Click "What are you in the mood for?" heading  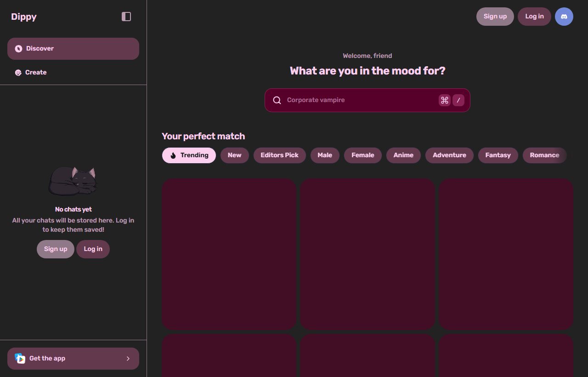click(x=367, y=71)
